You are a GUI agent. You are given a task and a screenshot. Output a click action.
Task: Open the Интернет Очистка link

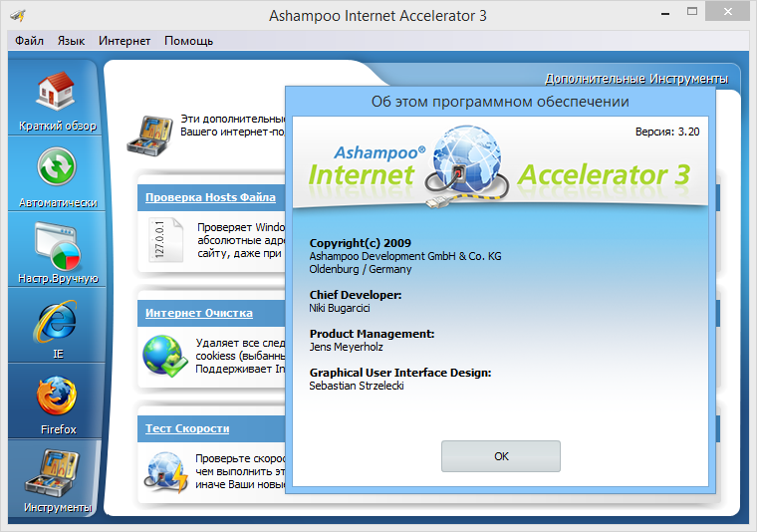pos(199,313)
